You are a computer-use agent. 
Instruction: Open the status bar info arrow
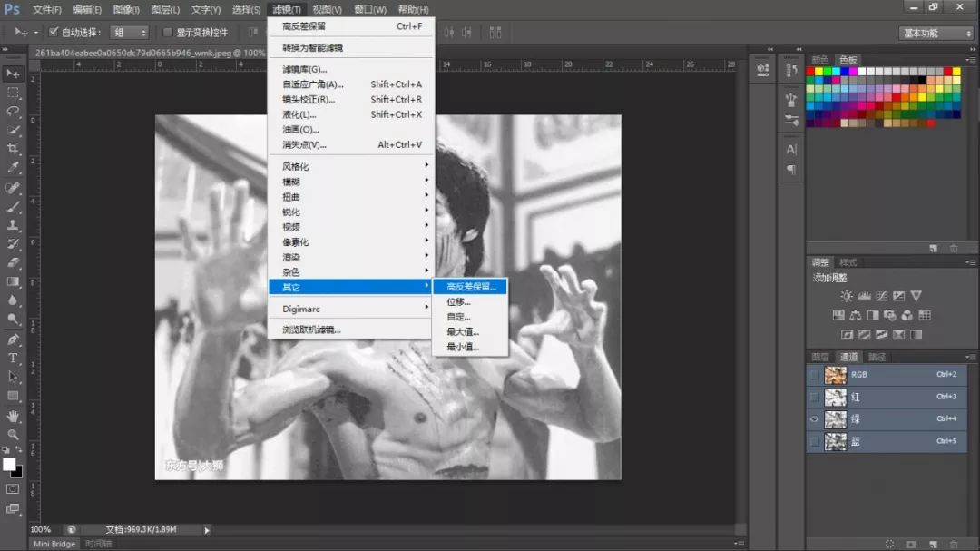(207, 530)
